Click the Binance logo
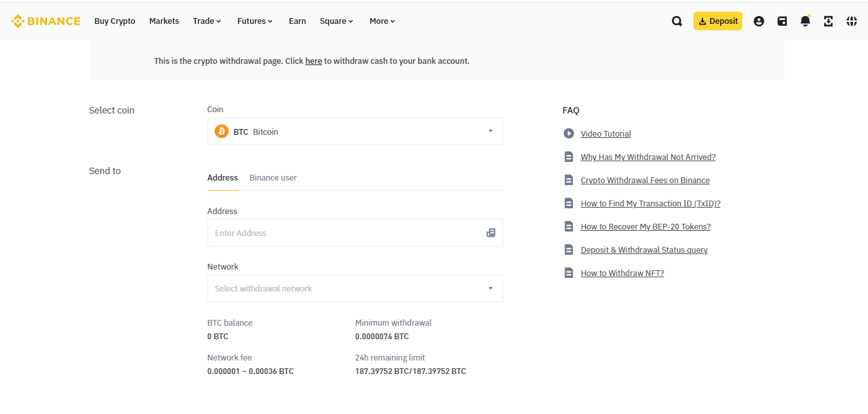 click(46, 21)
